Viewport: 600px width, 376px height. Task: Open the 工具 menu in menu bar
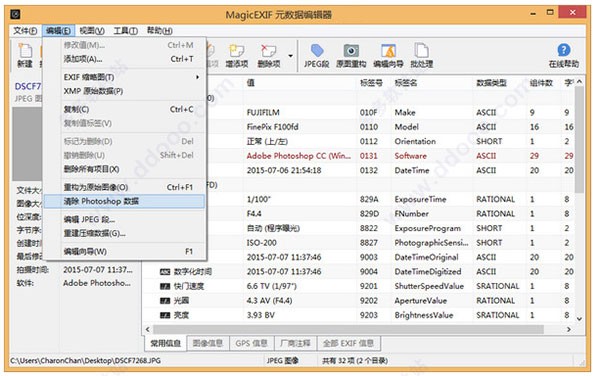pos(125,31)
